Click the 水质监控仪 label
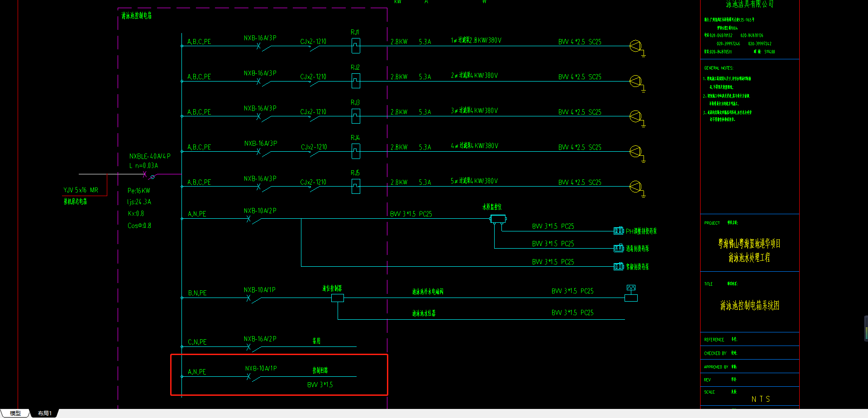Viewport: 868px width, 418px height. click(x=492, y=207)
